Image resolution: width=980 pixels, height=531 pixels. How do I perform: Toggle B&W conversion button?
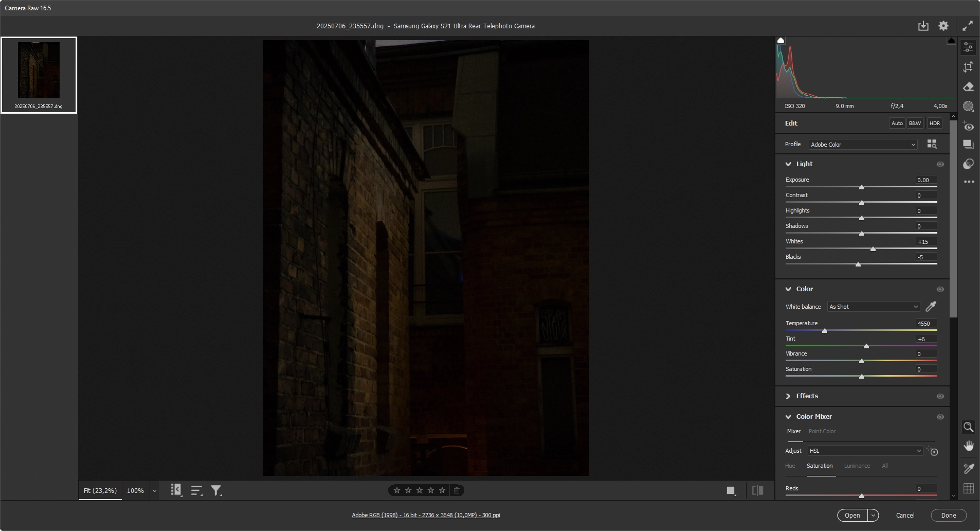pos(915,123)
